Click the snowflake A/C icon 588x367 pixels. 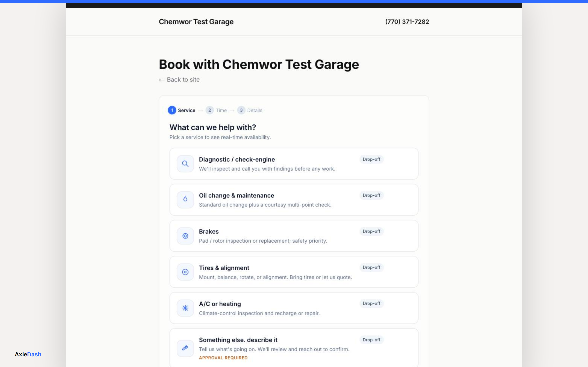185,308
